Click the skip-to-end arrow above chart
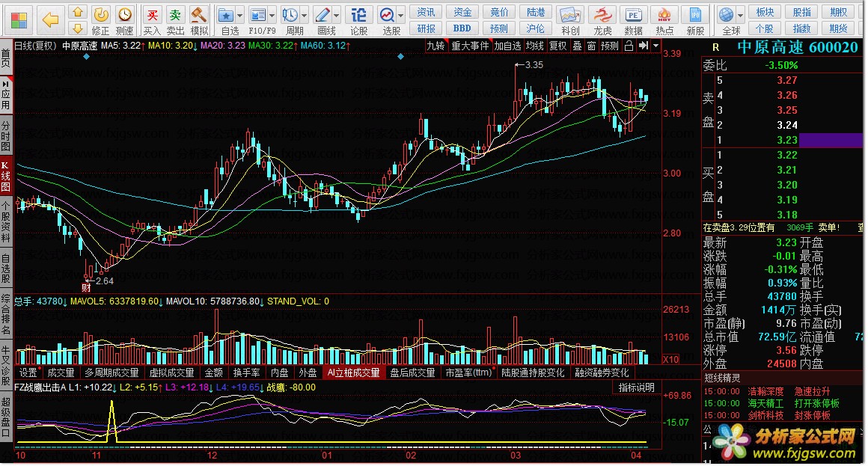Screen dimensions: 868x466 644,46
